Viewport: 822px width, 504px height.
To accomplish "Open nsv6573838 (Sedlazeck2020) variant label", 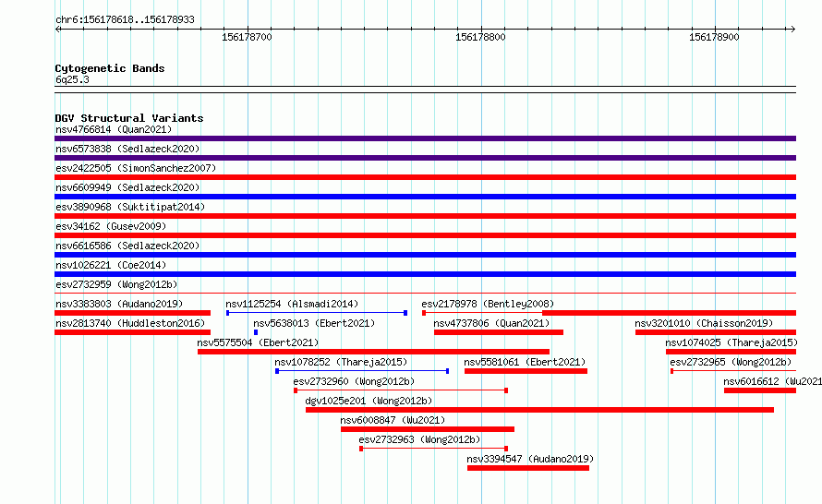I will click(x=127, y=149).
